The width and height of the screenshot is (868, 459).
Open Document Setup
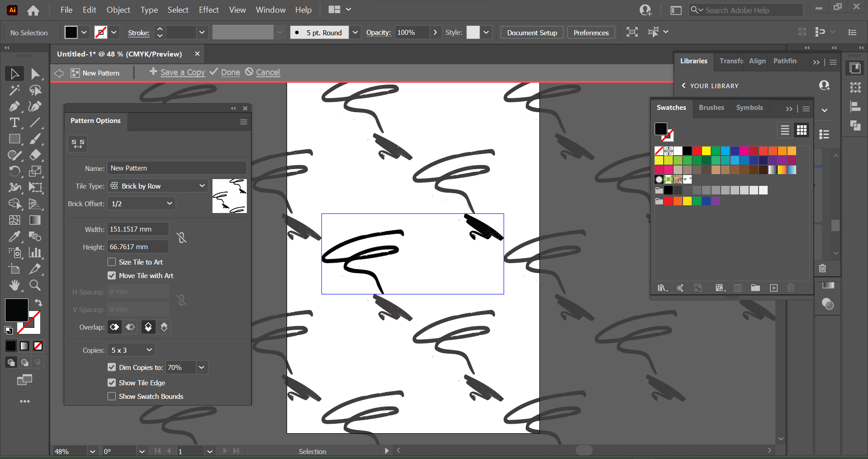(x=532, y=33)
